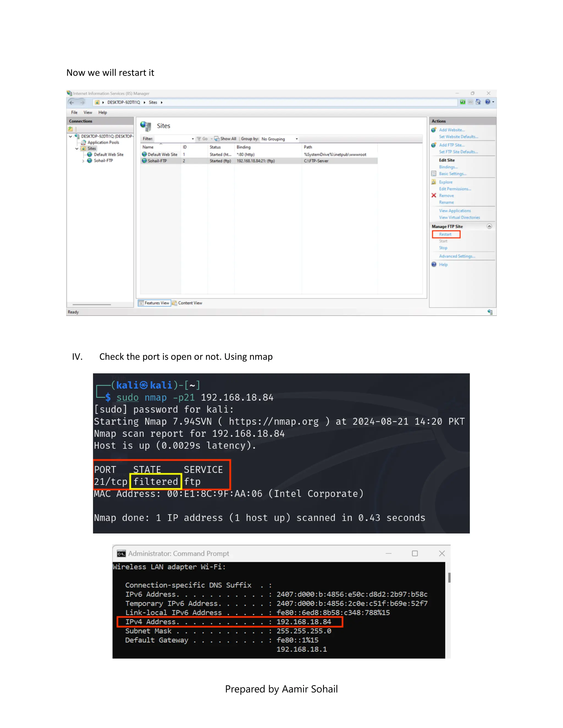Click the Name column header

click(161, 147)
